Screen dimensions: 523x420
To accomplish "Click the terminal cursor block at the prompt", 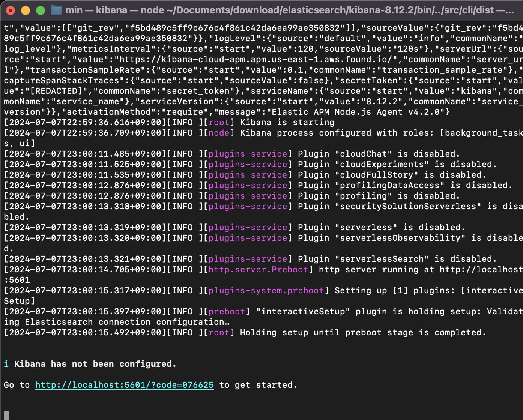I will pos(6,415).
